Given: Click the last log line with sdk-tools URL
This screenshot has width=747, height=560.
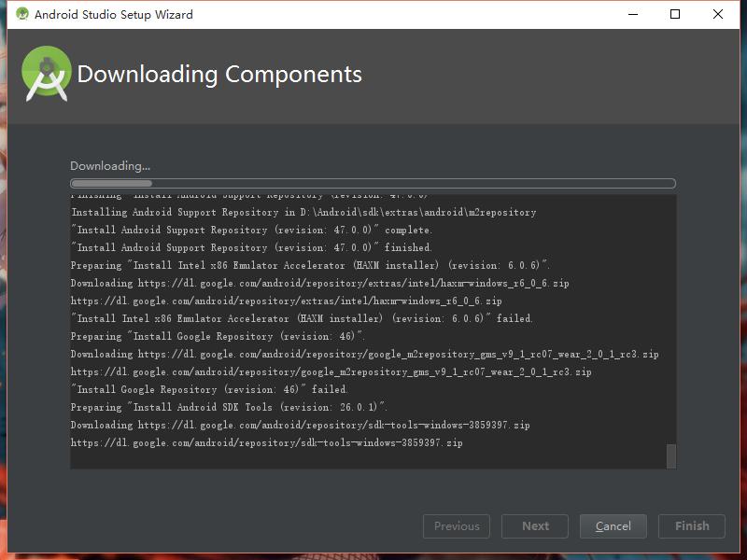Looking at the screenshot, I should tap(266, 442).
